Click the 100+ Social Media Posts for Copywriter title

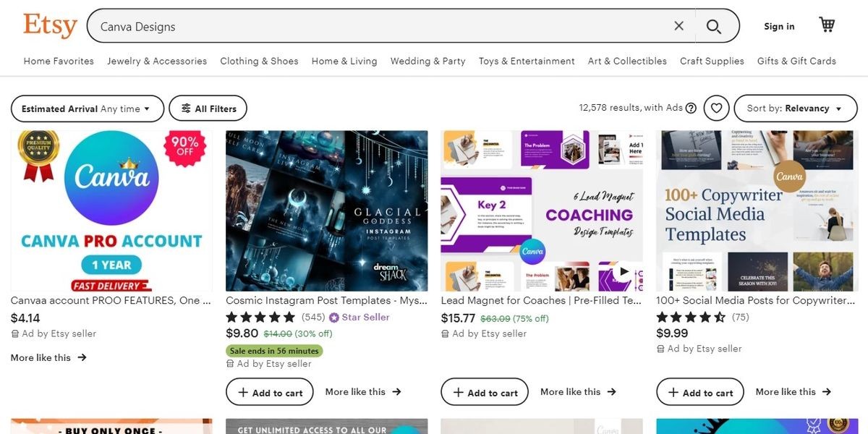[x=757, y=300]
